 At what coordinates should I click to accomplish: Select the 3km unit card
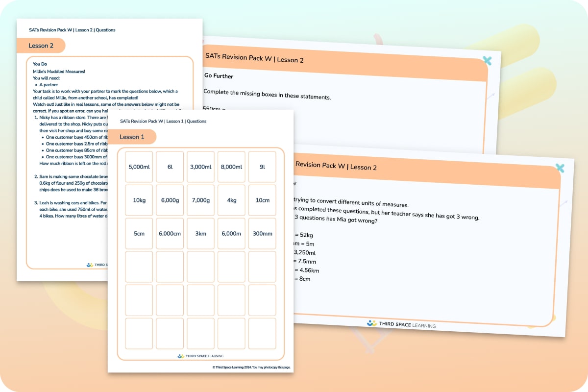click(x=200, y=234)
